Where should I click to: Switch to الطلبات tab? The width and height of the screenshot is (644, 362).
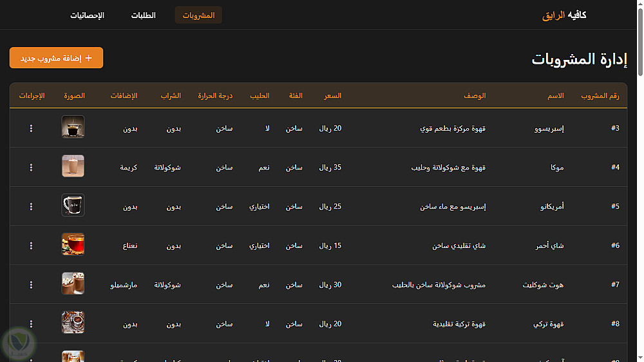(x=144, y=15)
